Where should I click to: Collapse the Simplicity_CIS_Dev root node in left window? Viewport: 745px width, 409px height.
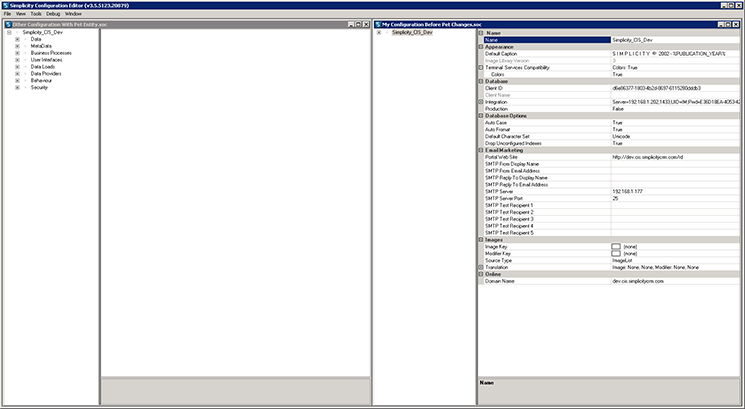tap(9, 32)
